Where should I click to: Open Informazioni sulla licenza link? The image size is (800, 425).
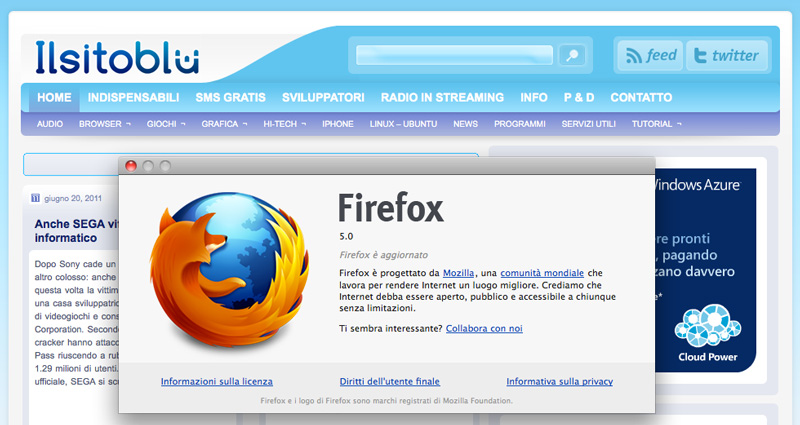tap(217, 381)
